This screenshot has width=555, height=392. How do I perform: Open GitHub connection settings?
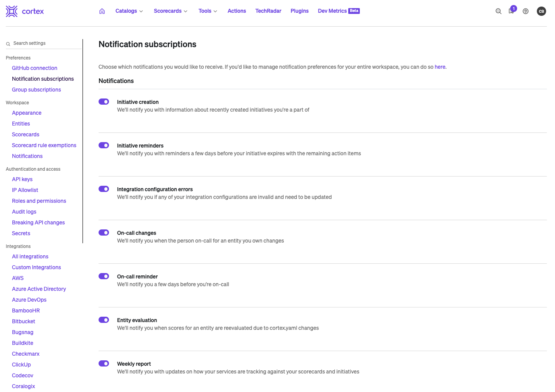click(x=34, y=68)
